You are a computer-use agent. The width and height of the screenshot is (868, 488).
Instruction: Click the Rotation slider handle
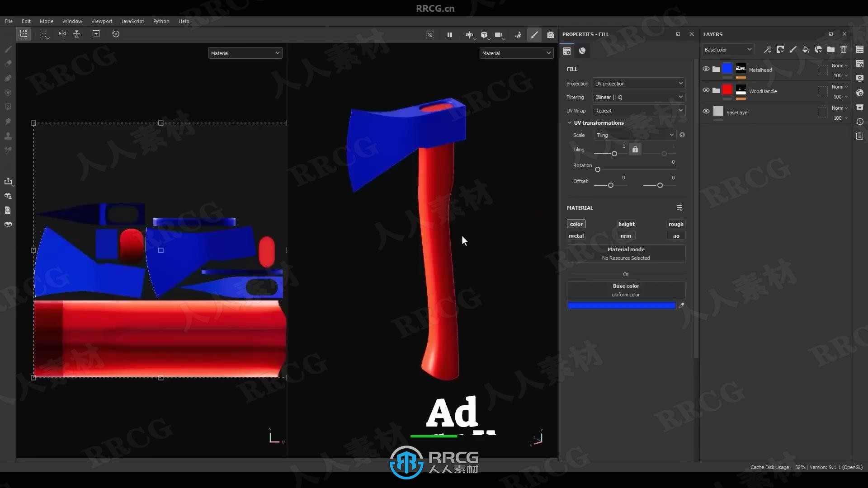598,169
